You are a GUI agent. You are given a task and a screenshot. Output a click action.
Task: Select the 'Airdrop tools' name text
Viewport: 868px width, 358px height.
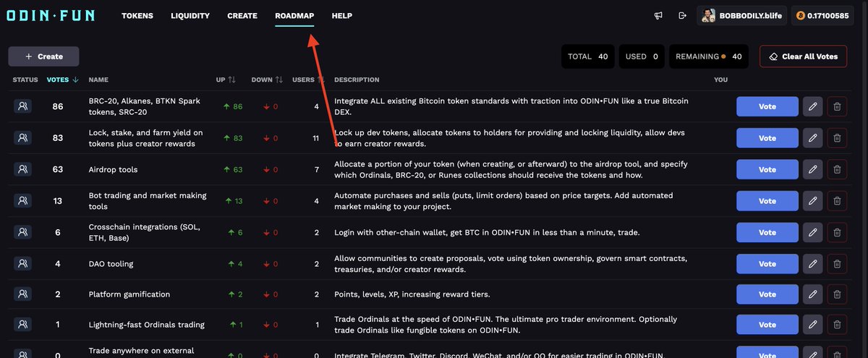click(113, 170)
